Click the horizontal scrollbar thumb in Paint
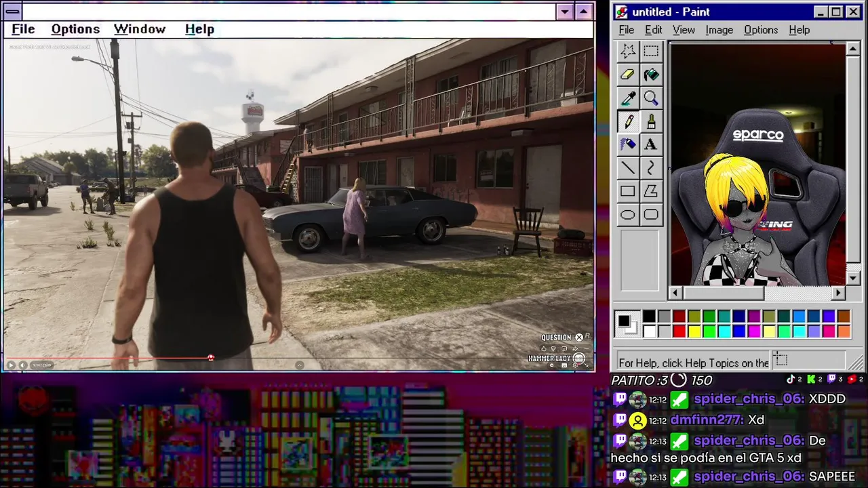The image size is (868, 488). point(724,293)
